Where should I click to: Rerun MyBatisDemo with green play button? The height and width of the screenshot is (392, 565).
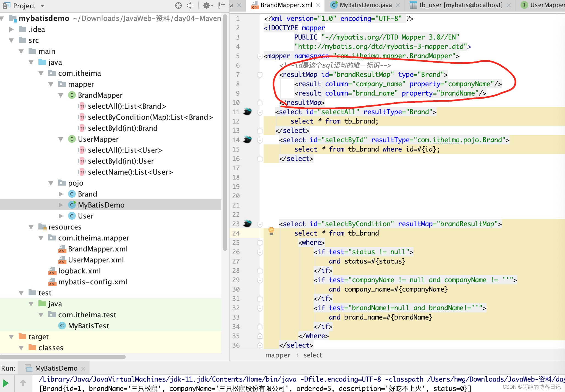click(5, 383)
